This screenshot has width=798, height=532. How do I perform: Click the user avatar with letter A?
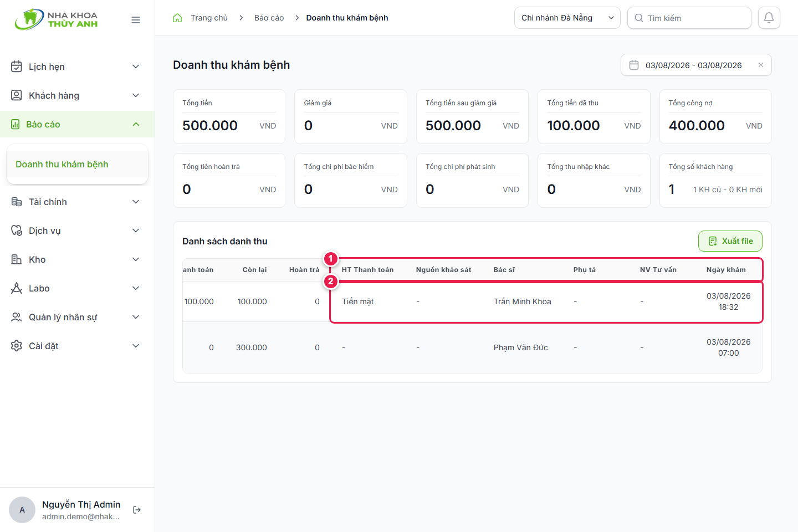point(22,510)
